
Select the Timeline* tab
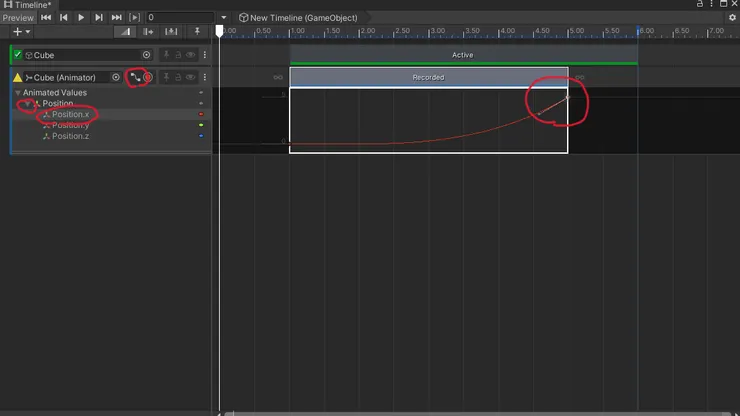28,5
